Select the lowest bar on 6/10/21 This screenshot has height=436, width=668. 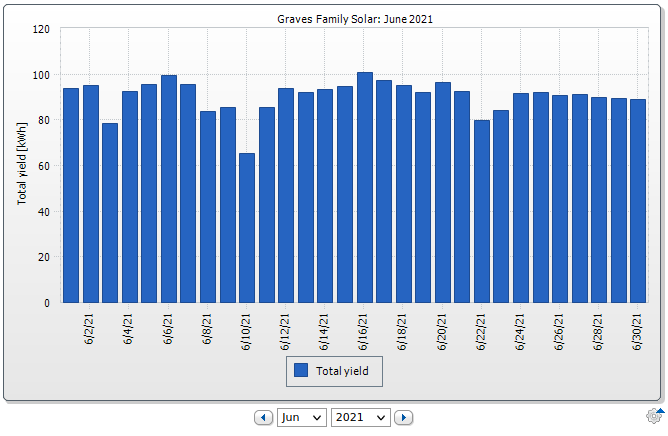247,228
